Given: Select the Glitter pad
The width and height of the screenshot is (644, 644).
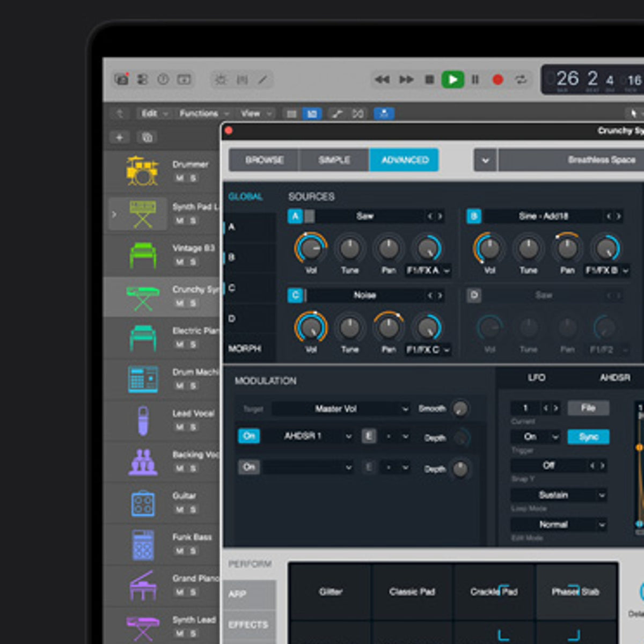Looking at the screenshot, I should [x=330, y=591].
